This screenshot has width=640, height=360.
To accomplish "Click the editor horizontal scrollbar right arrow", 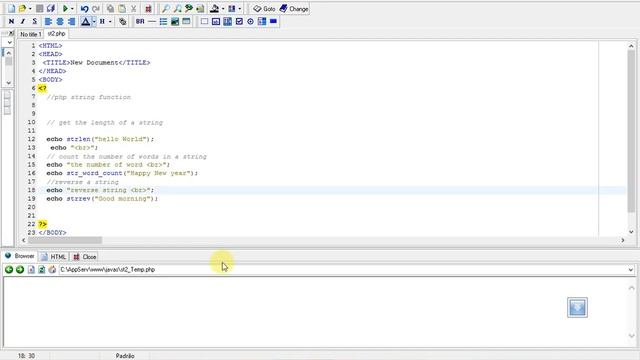I will [x=622, y=240].
